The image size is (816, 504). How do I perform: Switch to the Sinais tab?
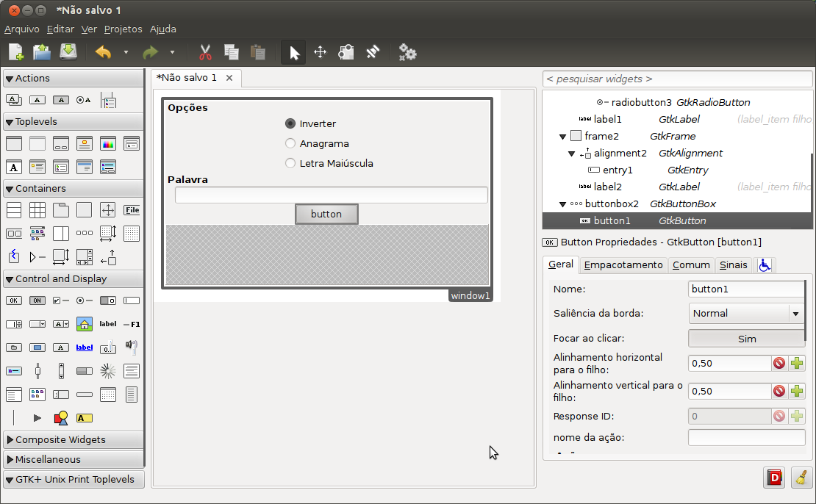733,264
